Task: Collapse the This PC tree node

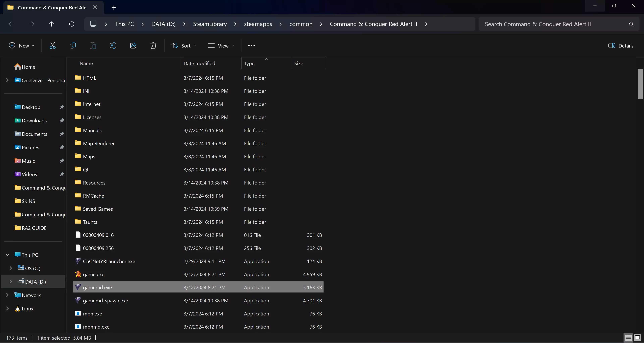Action: click(7, 255)
